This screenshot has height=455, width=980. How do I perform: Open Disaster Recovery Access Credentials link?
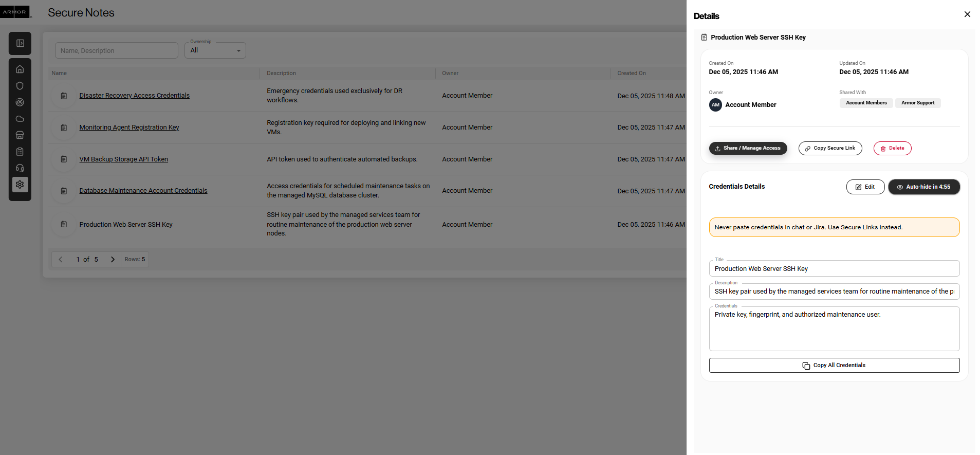click(x=134, y=96)
